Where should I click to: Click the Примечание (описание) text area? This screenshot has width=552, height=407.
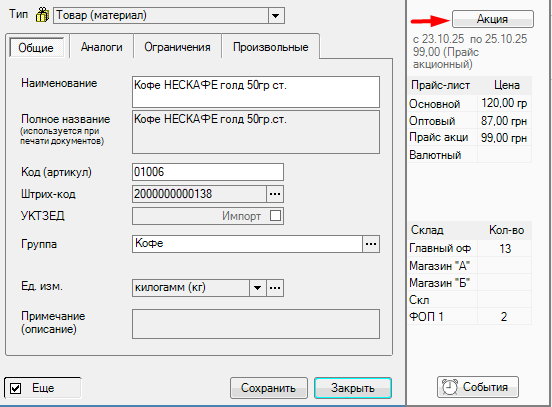(256, 324)
